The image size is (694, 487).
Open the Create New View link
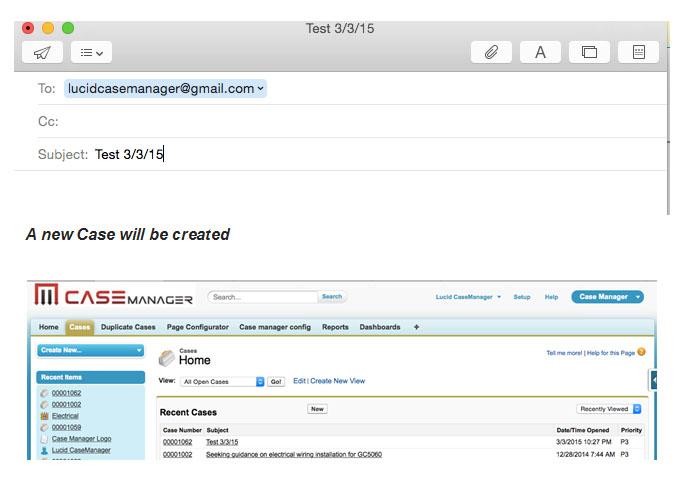click(x=338, y=381)
